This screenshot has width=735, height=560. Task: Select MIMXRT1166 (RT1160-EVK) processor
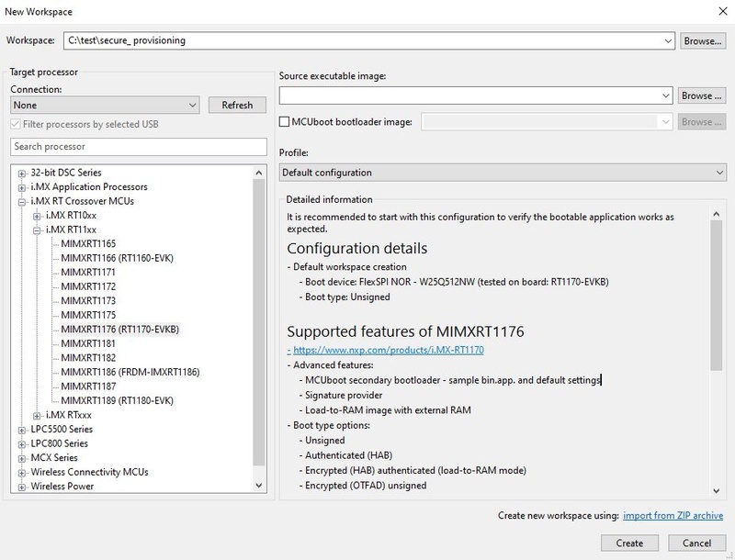(x=117, y=258)
